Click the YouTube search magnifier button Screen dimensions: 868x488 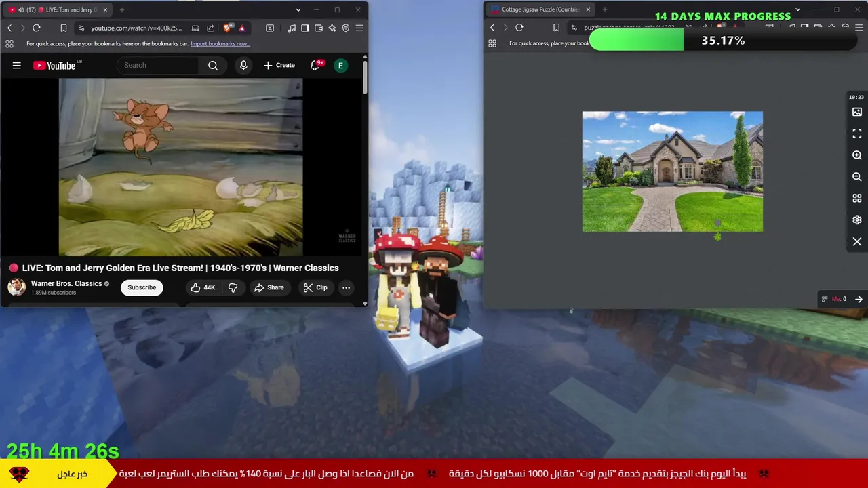[213, 66]
